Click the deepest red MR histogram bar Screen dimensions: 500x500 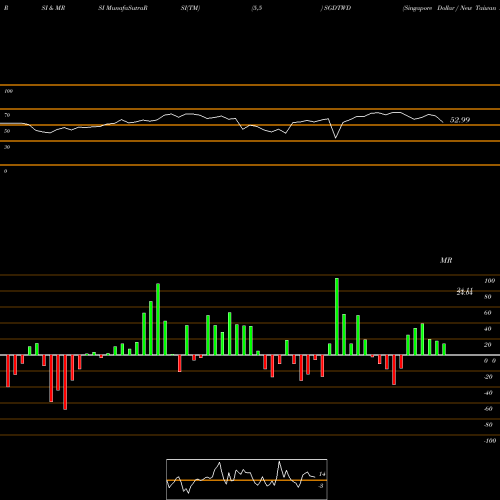click(x=65, y=382)
